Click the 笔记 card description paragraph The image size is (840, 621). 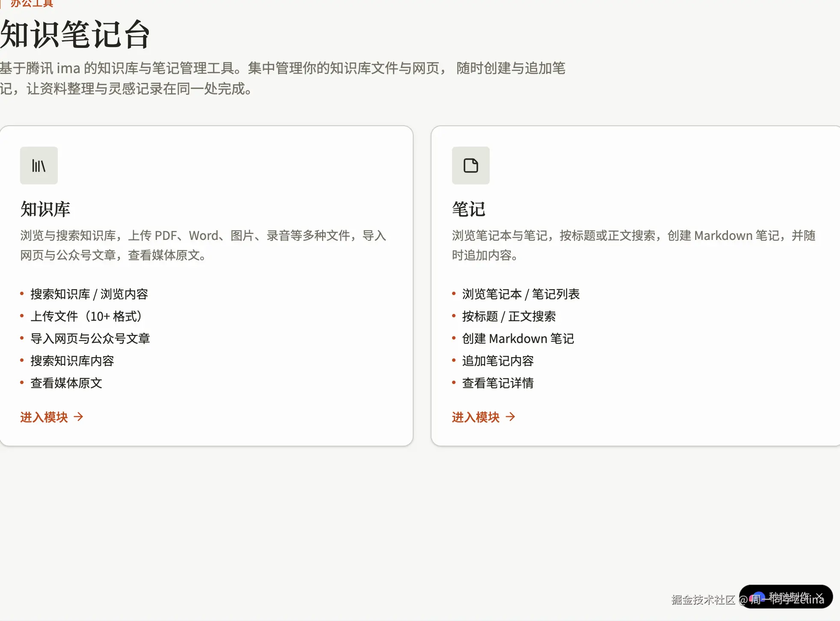pos(634,245)
